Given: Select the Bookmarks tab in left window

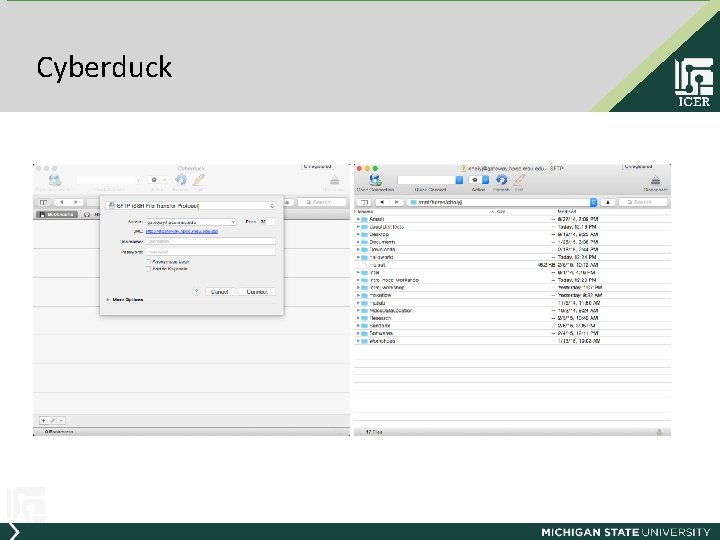Looking at the screenshot, I should (56, 214).
